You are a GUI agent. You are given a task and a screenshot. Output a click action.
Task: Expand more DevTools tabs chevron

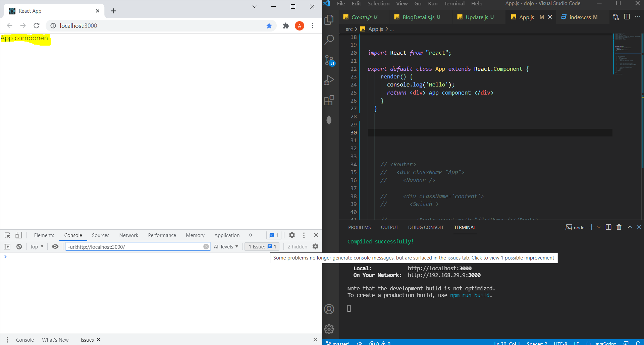tap(251, 235)
